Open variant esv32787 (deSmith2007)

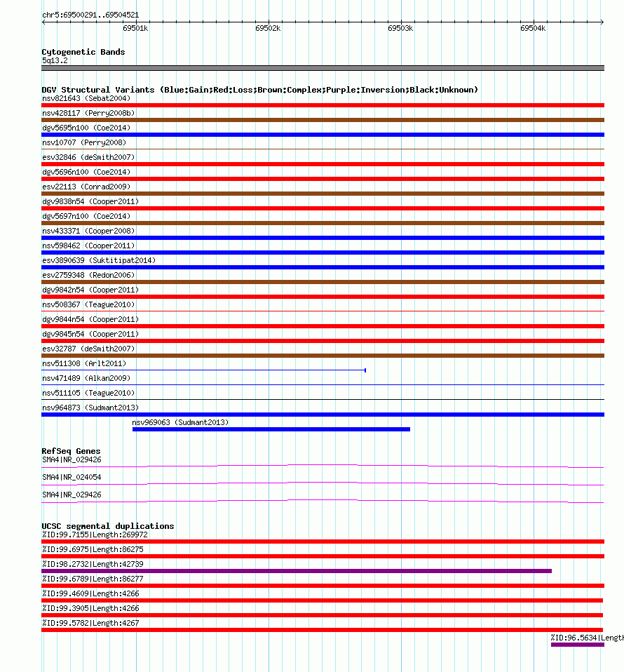coord(323,356)
